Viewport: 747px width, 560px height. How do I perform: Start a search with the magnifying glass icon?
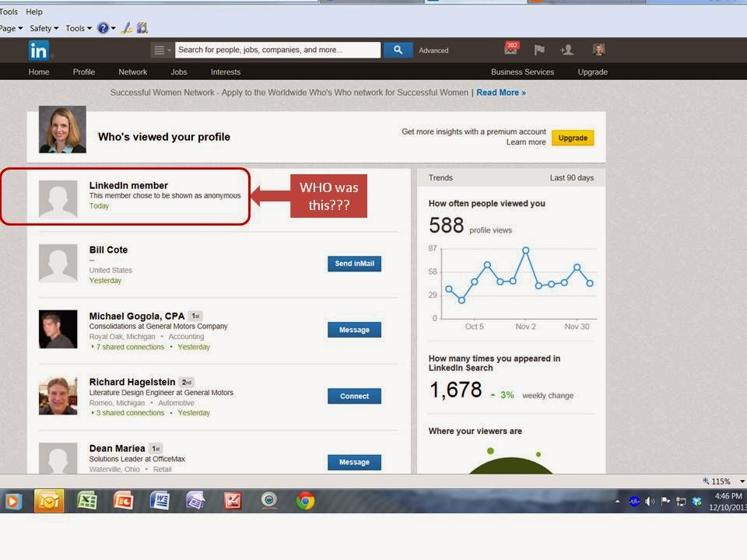coord(398,49)
